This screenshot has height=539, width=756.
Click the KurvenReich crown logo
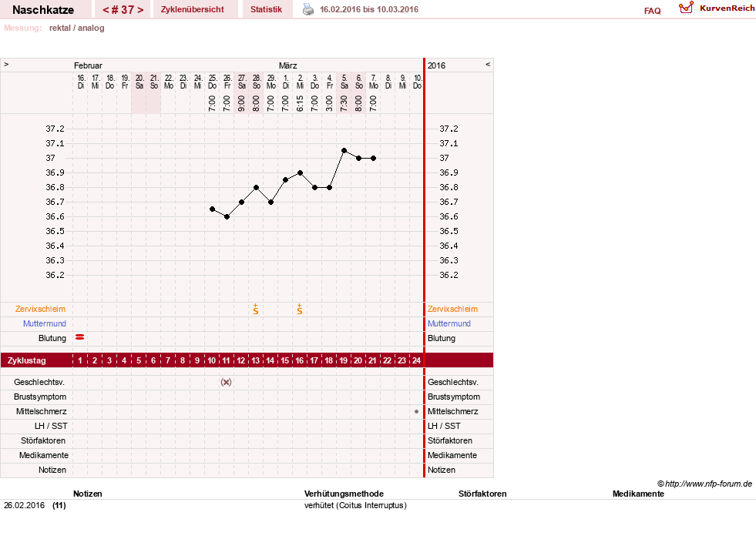click(x=686, y=8)
